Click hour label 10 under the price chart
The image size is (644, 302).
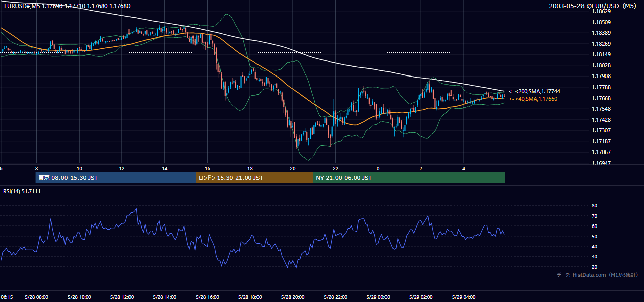[79, 168]
